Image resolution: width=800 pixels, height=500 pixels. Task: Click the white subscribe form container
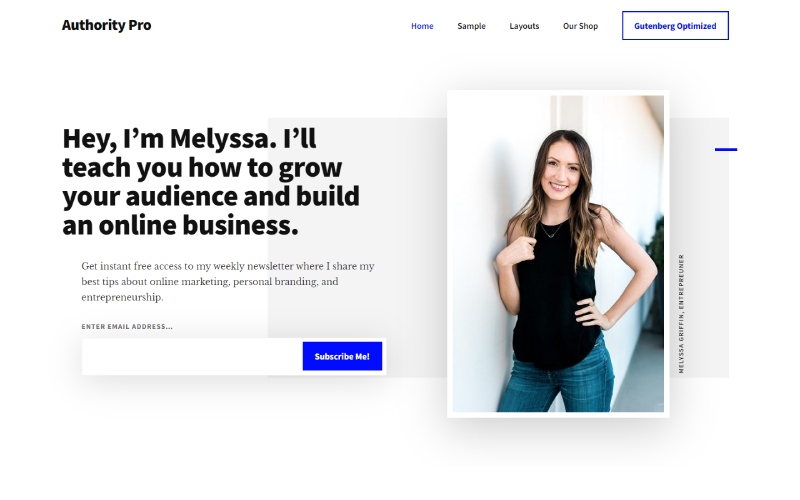click(234, 356)
